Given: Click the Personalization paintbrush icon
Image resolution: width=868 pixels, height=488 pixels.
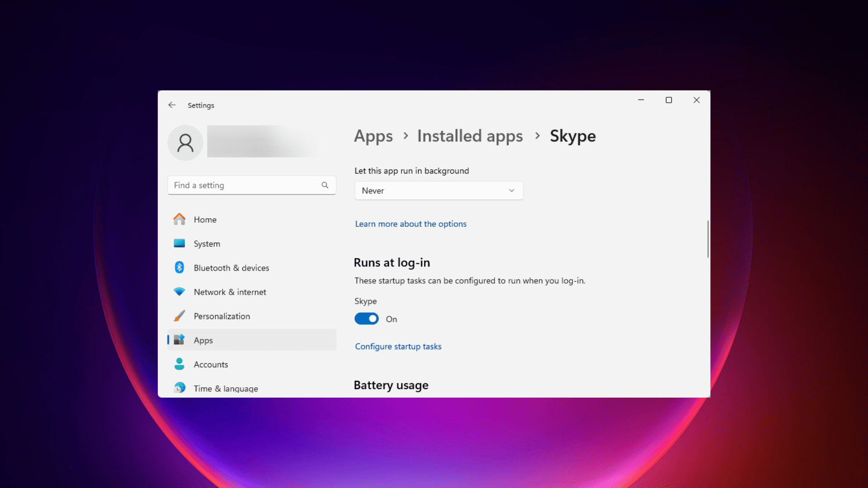Looking at the screenshot, I should [x=179, y=316].
